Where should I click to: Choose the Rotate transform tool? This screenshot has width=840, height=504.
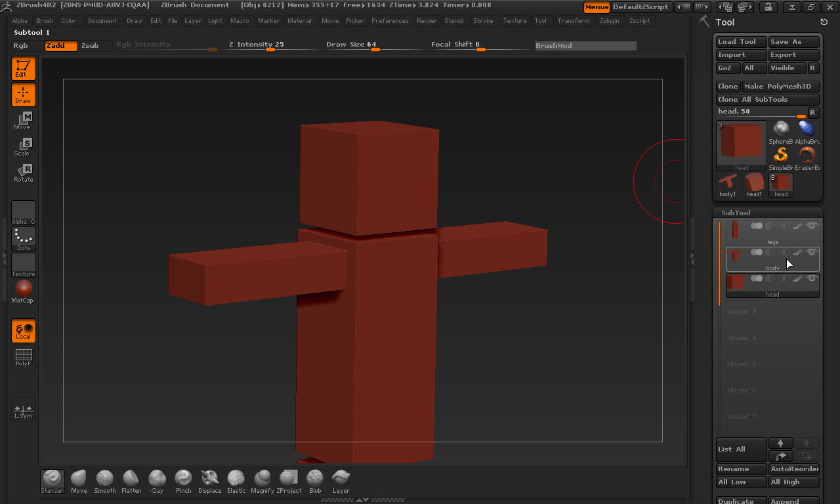[23, 173]
